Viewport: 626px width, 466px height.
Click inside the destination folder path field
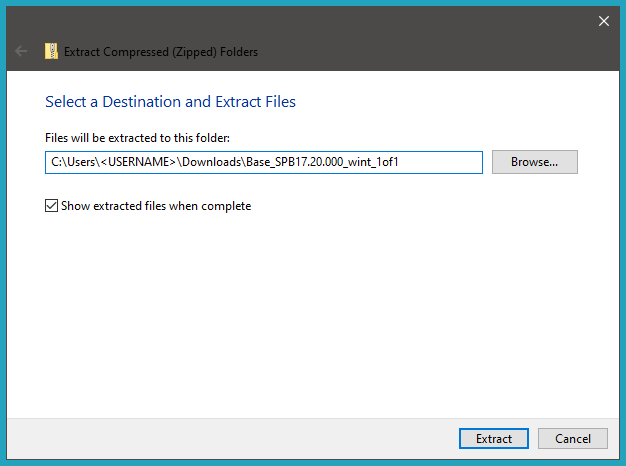(440, 162)
